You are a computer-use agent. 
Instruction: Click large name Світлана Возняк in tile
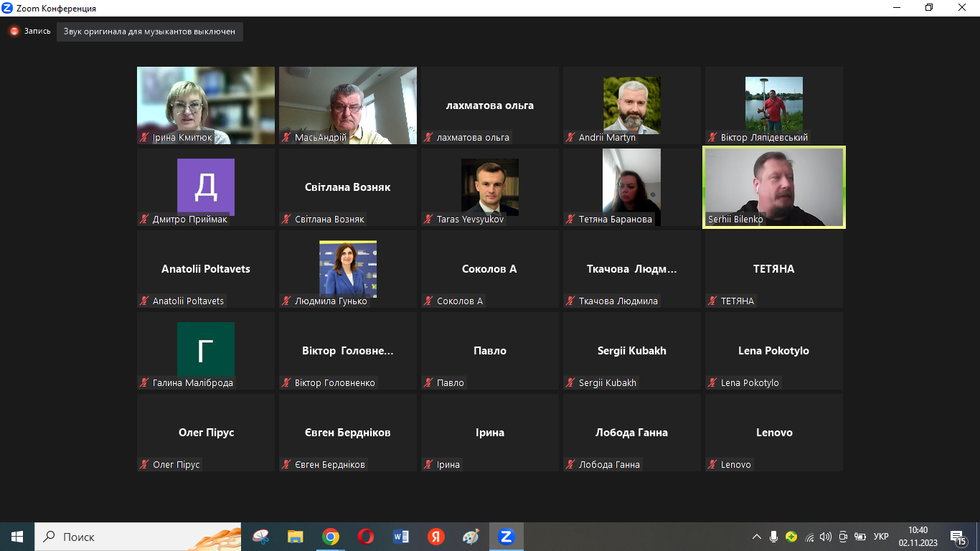point(348,187)
